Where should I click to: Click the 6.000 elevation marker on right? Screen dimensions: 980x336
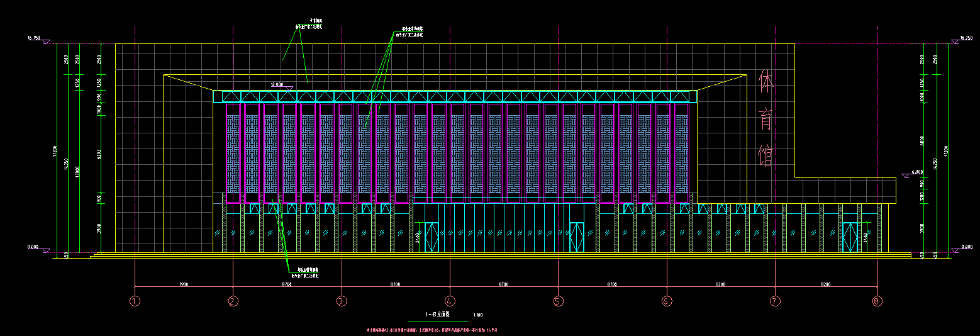click(x=916, y=172)
